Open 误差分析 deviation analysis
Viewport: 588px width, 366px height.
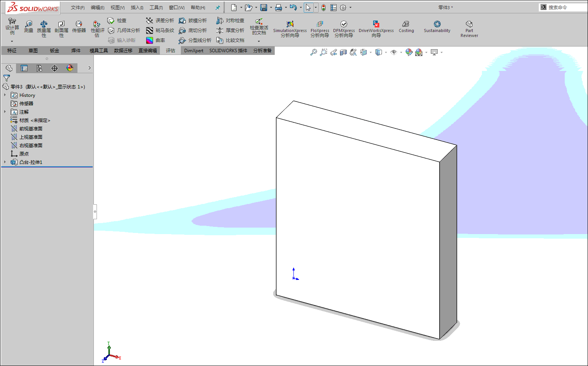coord(160,21)
